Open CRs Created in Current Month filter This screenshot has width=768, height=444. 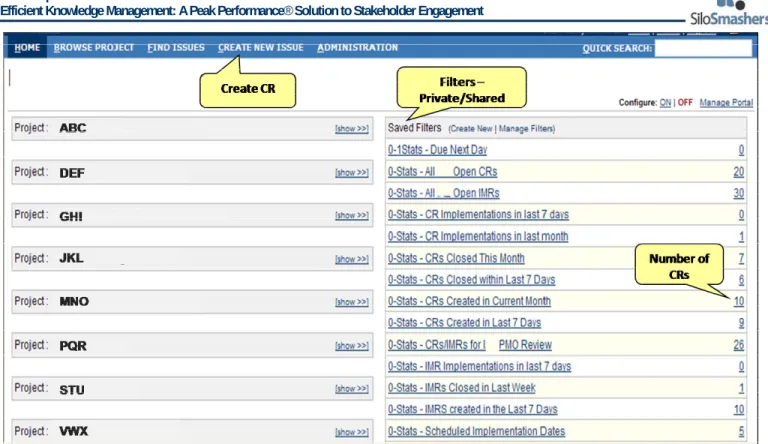point(469,301)
